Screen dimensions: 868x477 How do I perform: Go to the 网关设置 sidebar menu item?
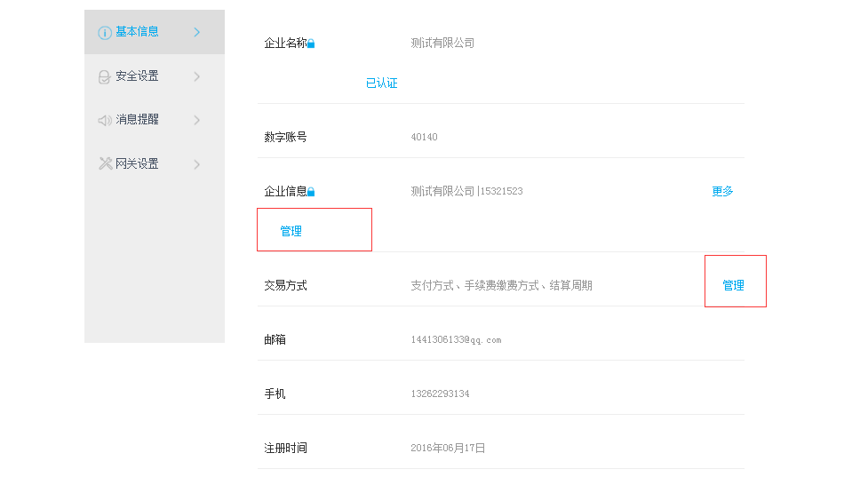(x=155, y=163)
